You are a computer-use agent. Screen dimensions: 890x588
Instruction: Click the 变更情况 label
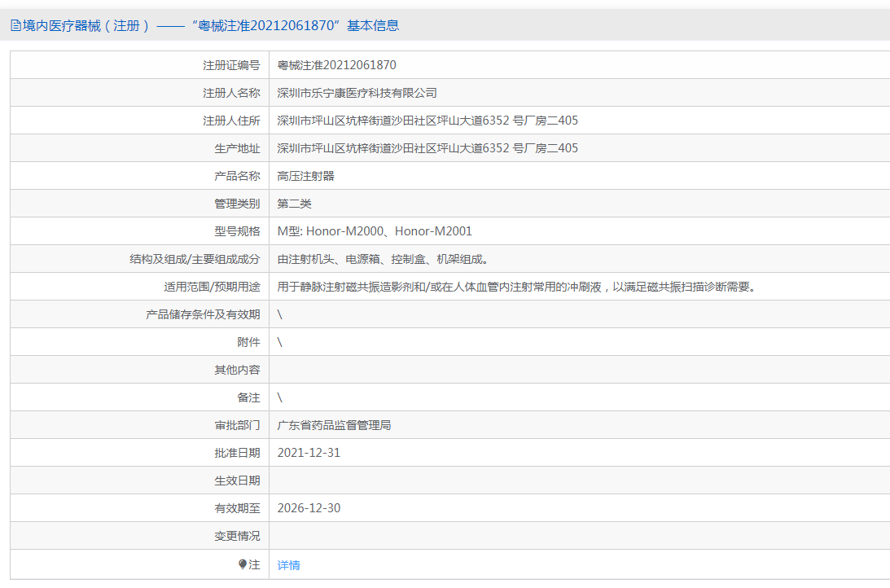(x=237, y=537)
